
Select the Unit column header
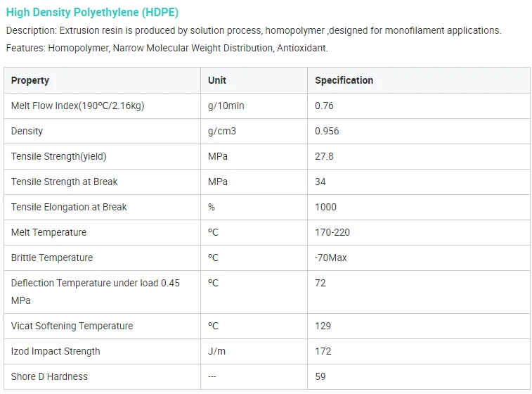coord(217,80)
